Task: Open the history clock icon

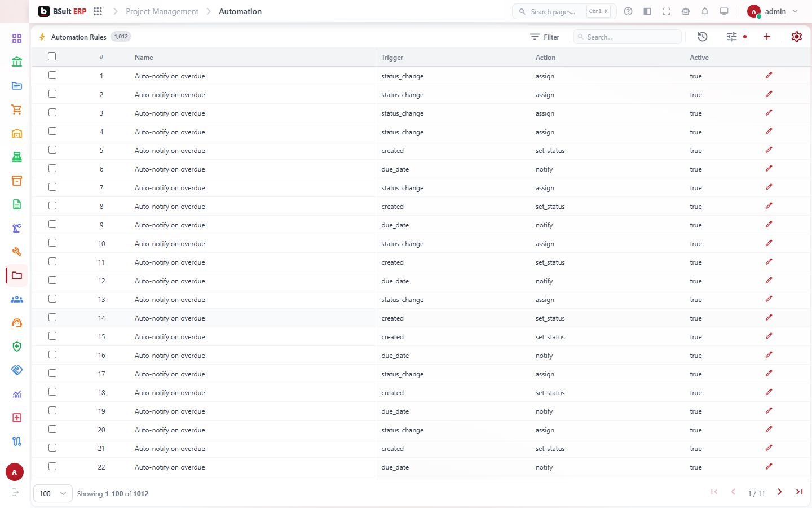Action: (703, 37)
